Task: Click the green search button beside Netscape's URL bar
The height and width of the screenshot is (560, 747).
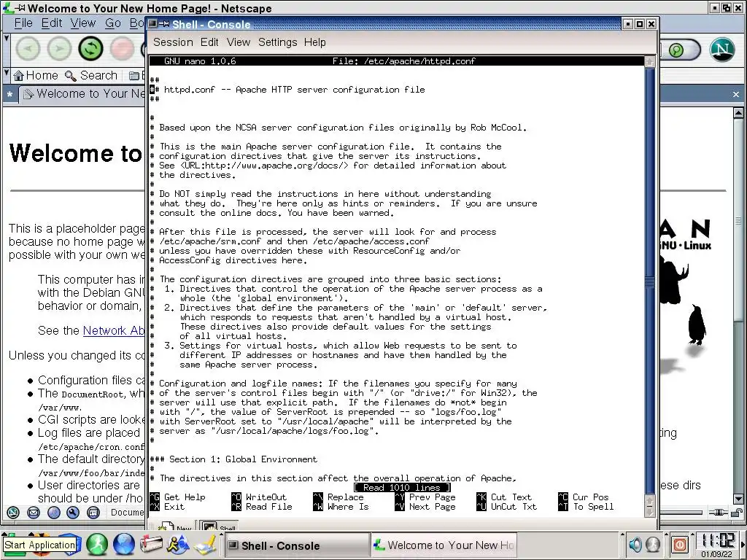Action: 676,50
